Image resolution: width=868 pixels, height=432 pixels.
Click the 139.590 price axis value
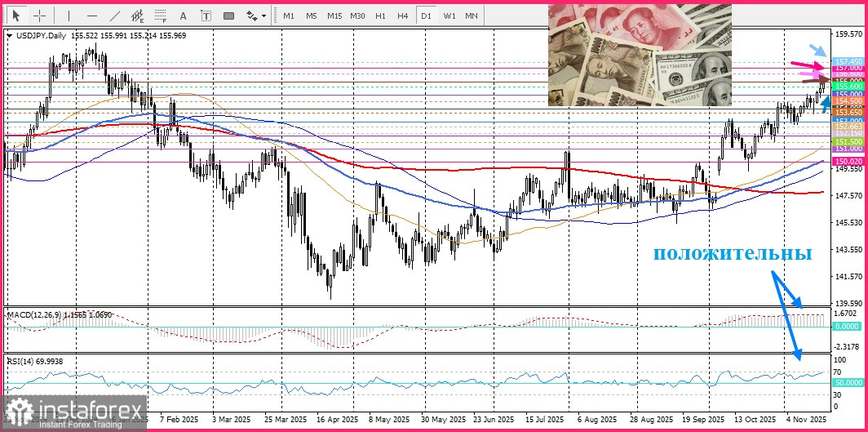click(x=848, y=304)
